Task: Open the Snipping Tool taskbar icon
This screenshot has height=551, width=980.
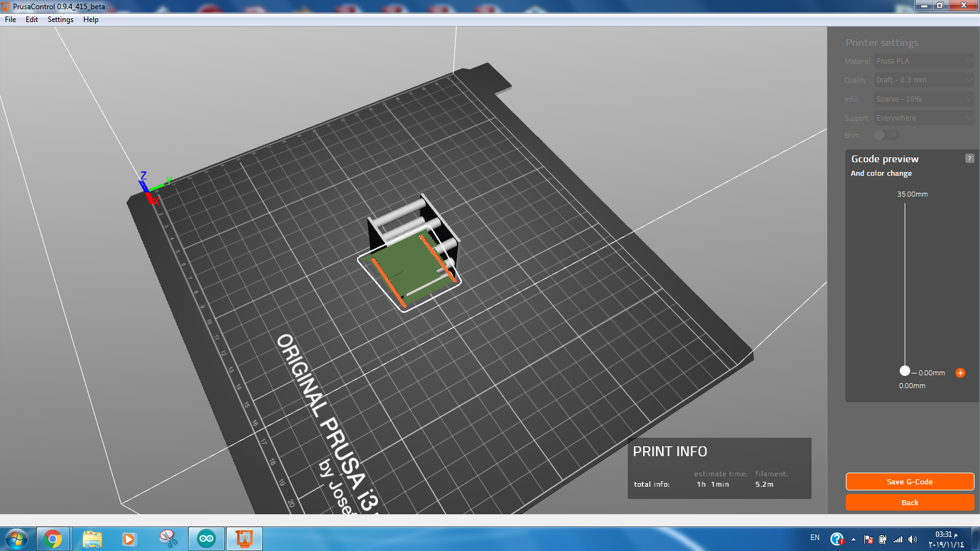Action: (168, 539)
